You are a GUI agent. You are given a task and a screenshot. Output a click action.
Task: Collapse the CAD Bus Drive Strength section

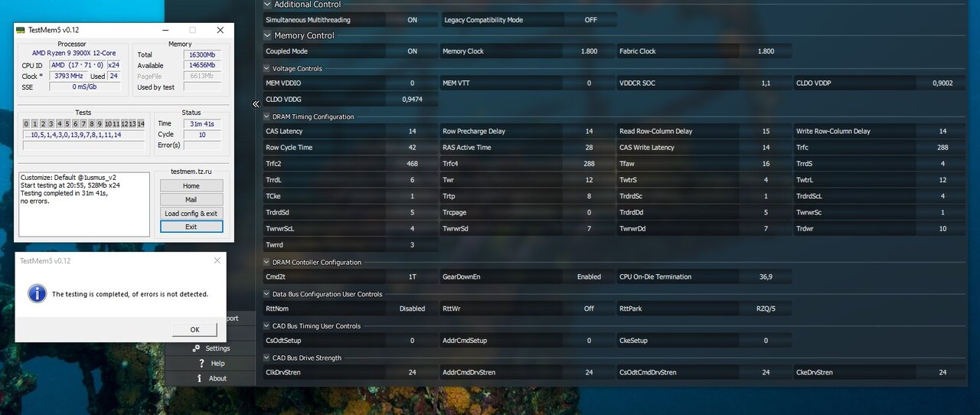tap(266, 358)
